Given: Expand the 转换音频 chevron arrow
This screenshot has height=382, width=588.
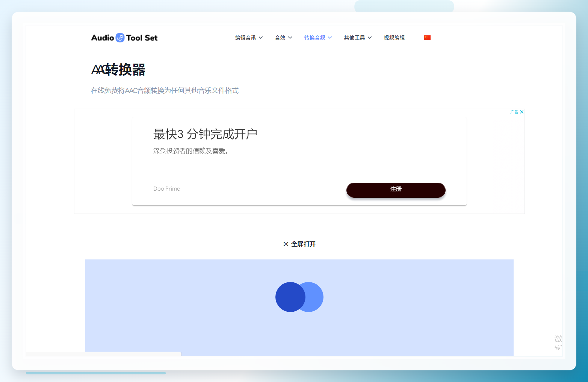Looking at the screenshot, I should click(x=330, y=38).
